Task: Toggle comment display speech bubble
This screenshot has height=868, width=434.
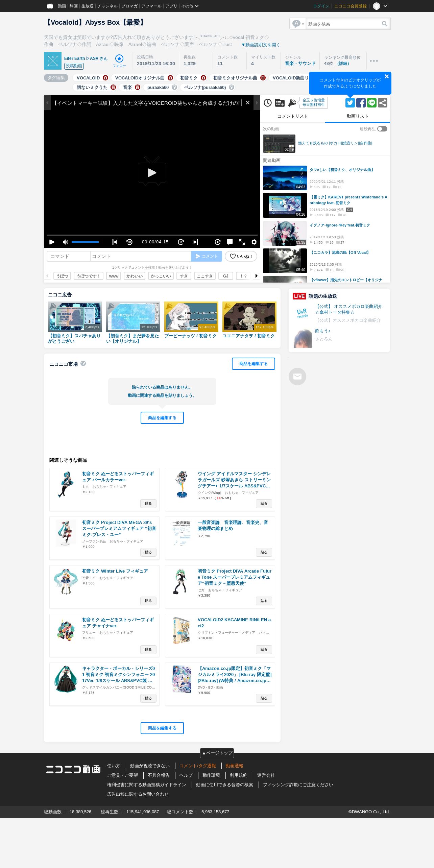Action: (x=230, y=242)
